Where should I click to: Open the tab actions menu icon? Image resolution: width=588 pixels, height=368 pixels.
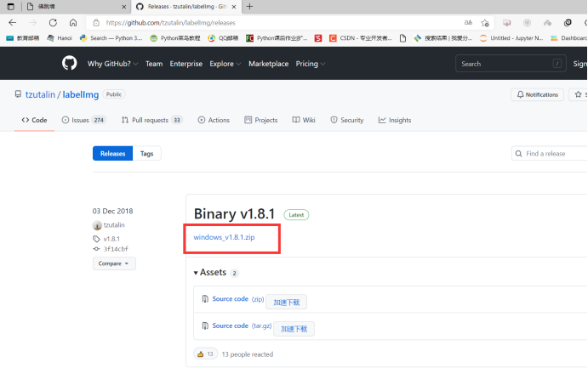[11, 7]
